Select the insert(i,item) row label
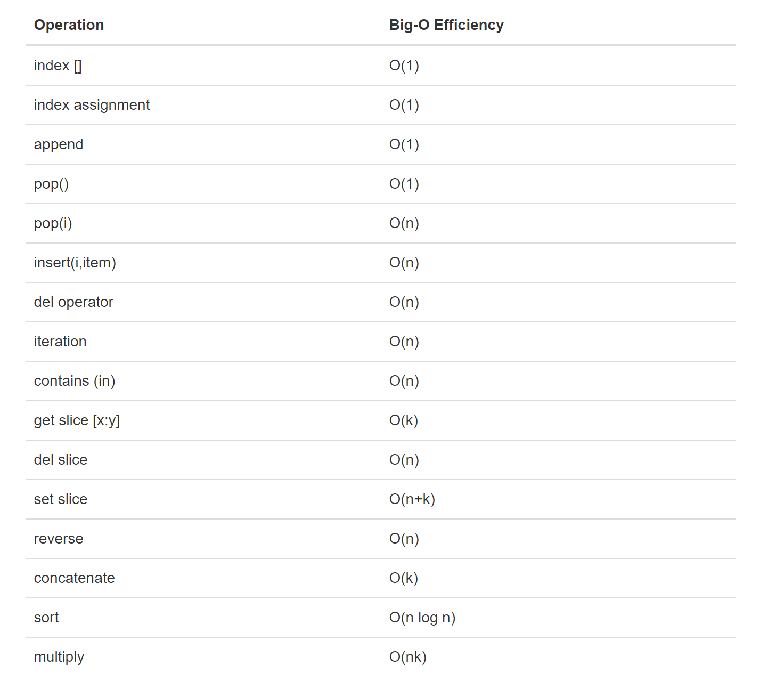The height and width of the screenshot is (681, 784). (x=75, y=263)
